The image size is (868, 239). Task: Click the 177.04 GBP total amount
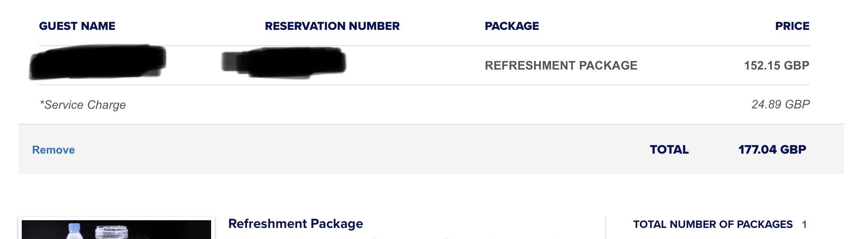coord(772,149)
